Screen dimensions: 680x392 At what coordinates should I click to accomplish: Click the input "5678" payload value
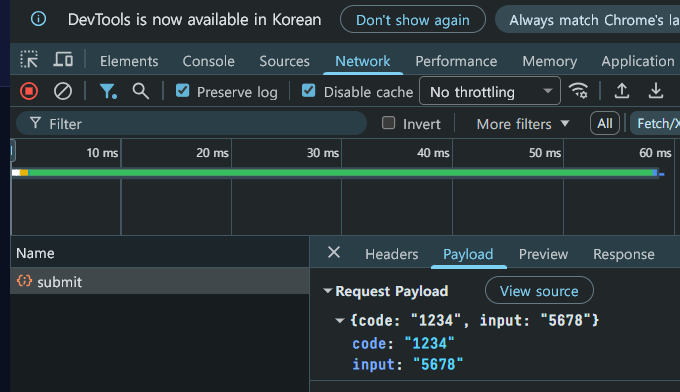coord(438,364)
